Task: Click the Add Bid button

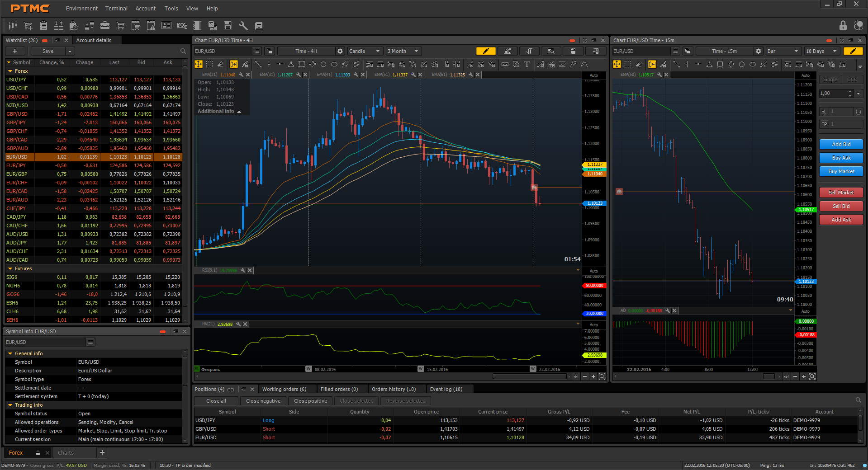Action: point(841,144)
